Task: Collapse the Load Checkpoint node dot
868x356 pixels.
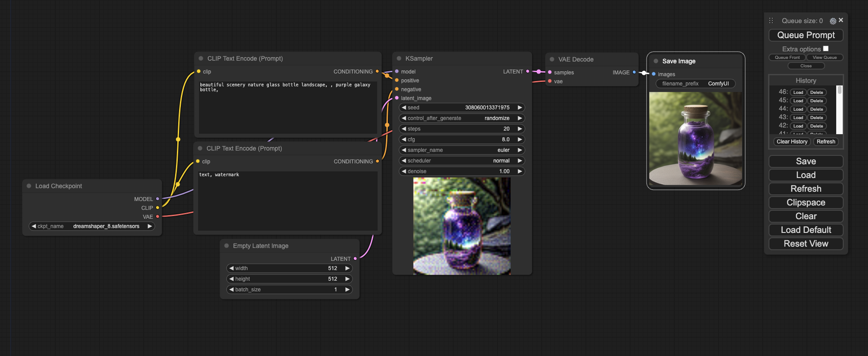Action: [29, 186]
